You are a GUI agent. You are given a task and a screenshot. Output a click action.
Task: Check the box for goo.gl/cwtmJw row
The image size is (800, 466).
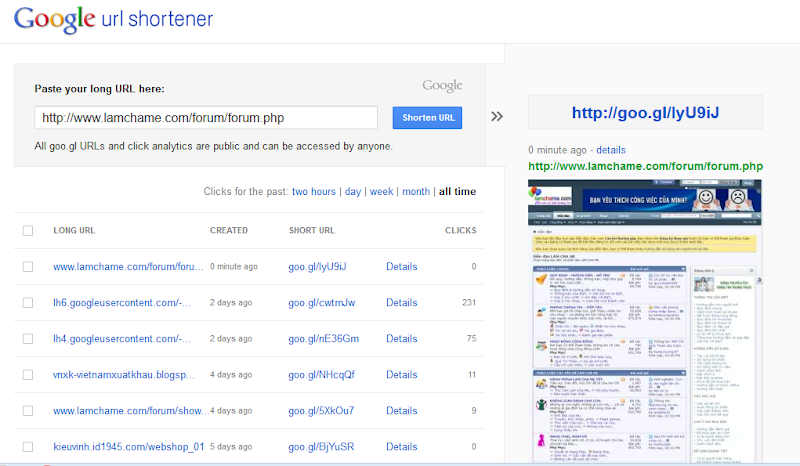[28, 303]
